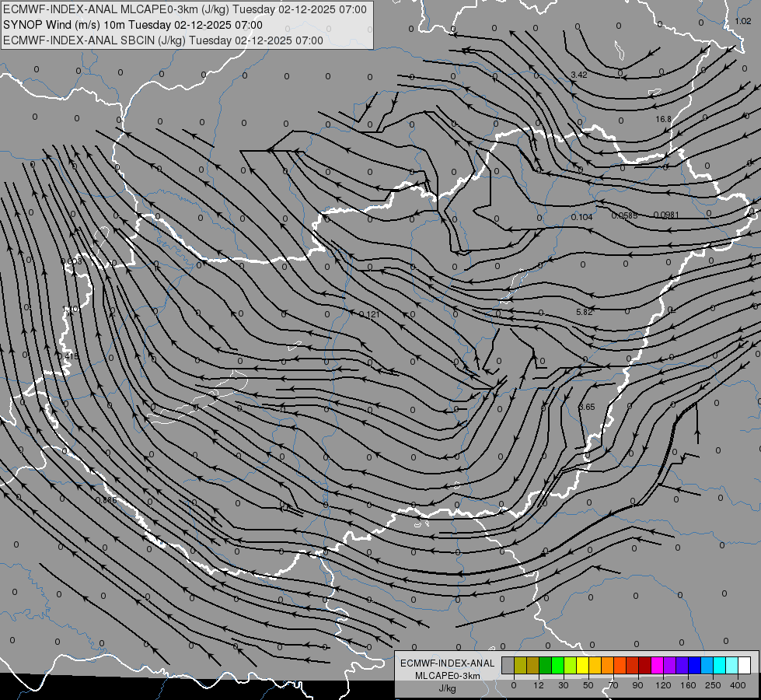
Task: Click the ECMWF-INDEX-ANAL SBCIN title line
Action: 163,40
